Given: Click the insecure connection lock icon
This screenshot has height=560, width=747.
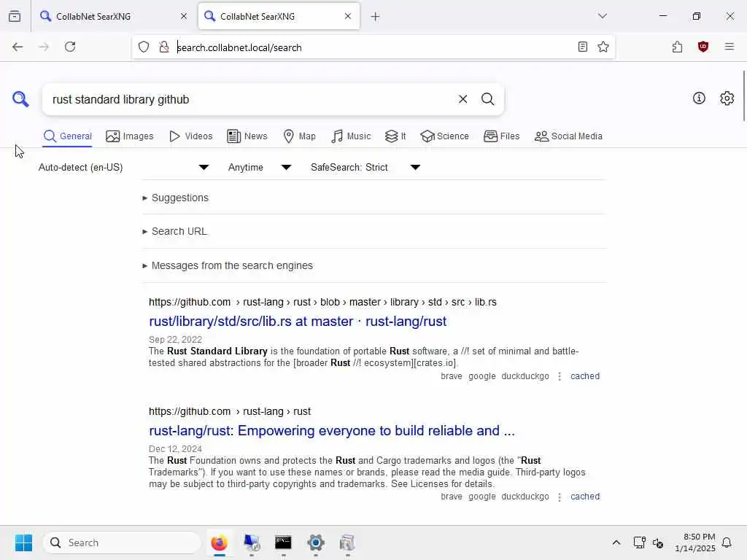Looking at the screenshot, I should point(164,47).
